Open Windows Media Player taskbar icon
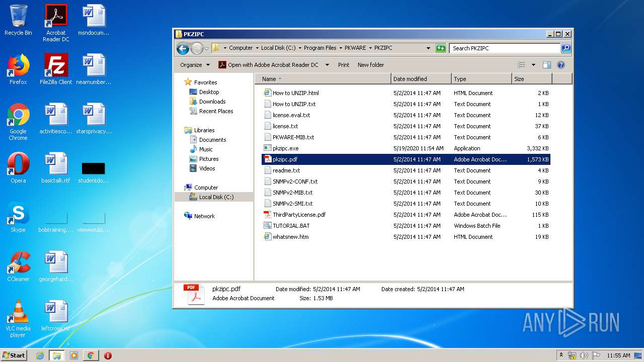 pyautogui.click(x=74, y=355)
